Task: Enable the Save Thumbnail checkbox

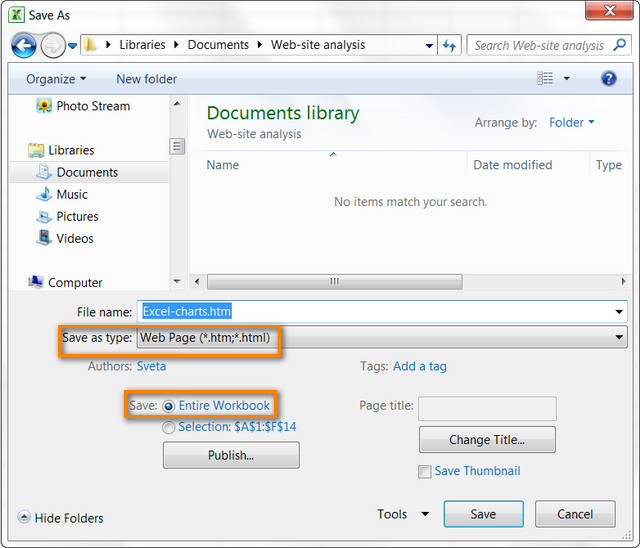Action: coord(425,471)
